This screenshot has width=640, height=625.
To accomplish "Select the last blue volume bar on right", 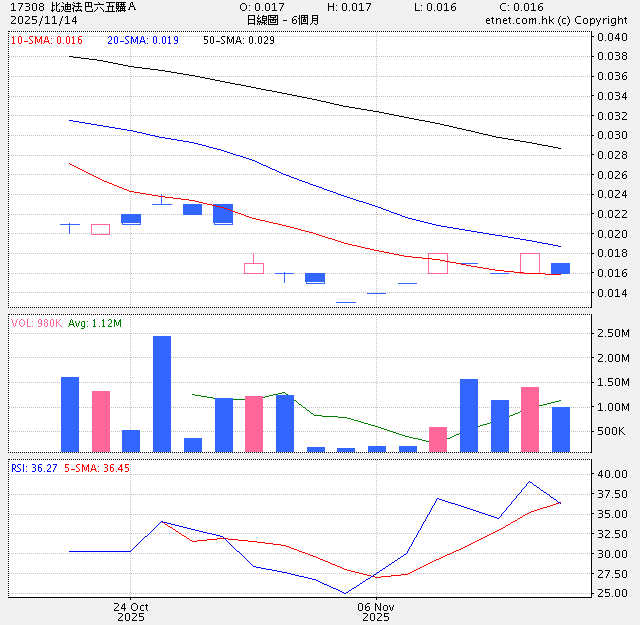I will pyautogui.click(x=561, y=429).
